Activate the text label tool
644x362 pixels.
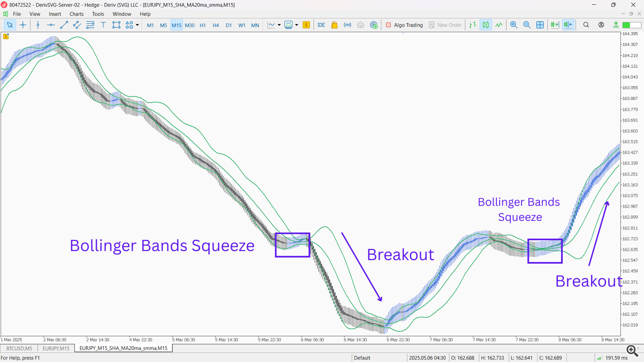(103, 25)
